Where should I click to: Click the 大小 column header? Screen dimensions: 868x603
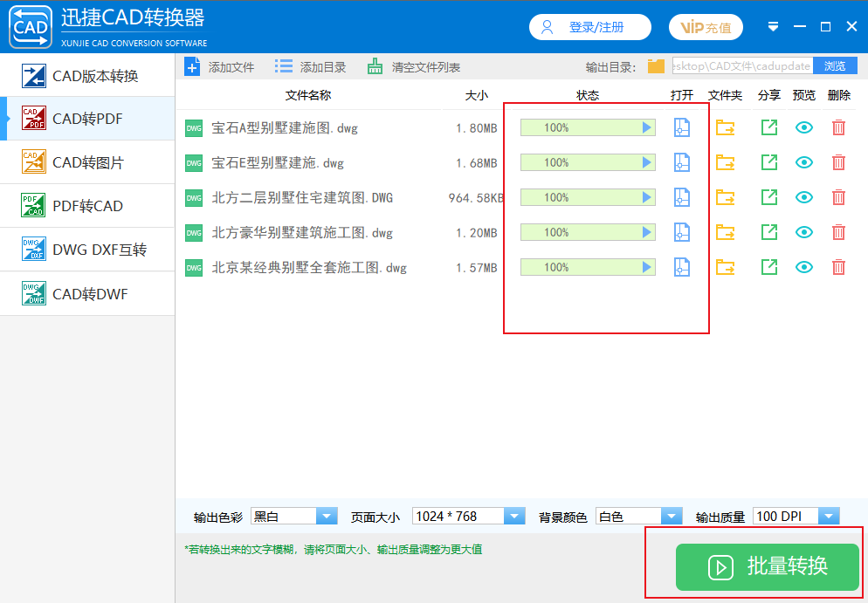[x=477, y=95]
